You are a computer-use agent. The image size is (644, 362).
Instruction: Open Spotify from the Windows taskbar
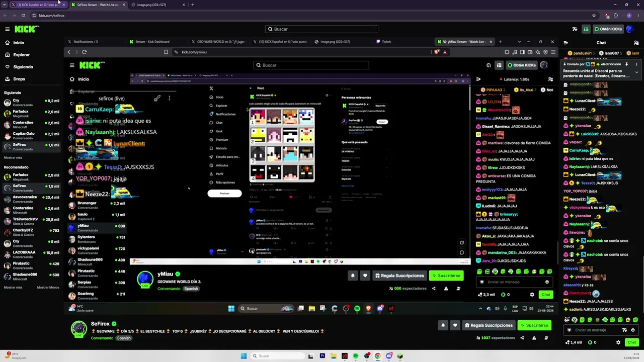tap(356, 356)
